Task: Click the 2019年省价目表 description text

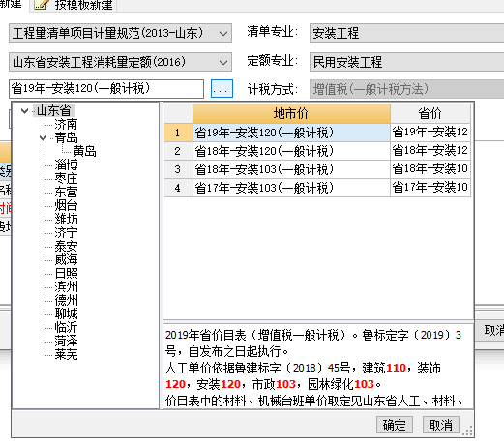Action: 318,367
